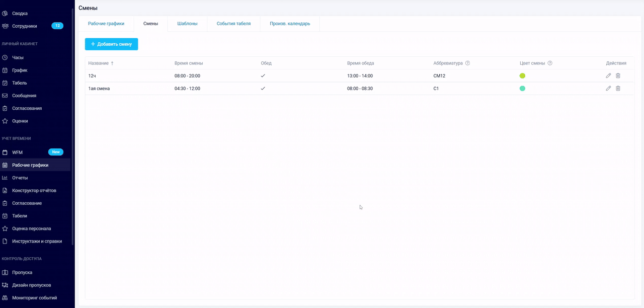Screen dimensions: 644x308
Task: Select the События табеля tab
Action: (x=233, y=24)
